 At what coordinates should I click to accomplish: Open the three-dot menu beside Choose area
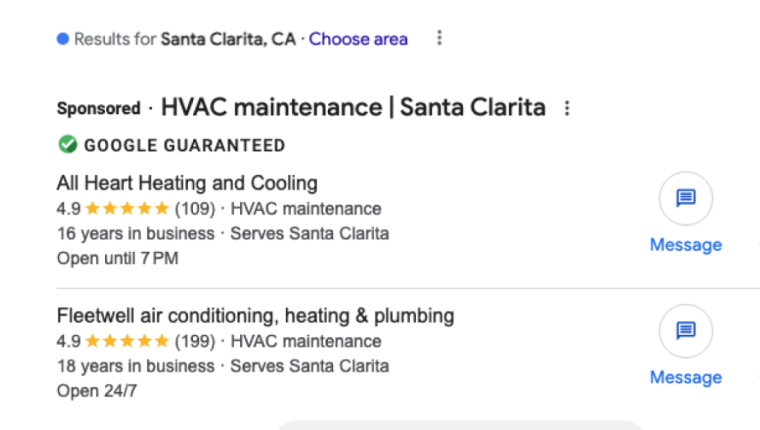pyautogui.click(x=439, y=39)
